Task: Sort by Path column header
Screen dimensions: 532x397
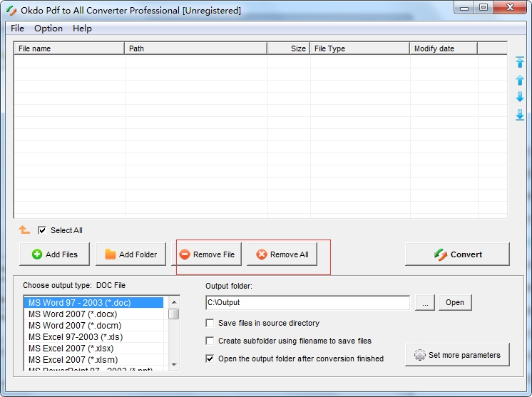Action: 196,48
